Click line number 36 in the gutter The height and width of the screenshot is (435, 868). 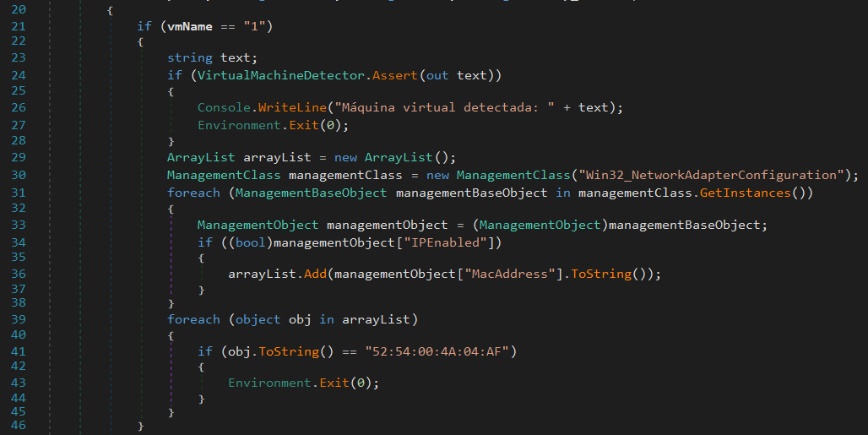pos(19,274)
